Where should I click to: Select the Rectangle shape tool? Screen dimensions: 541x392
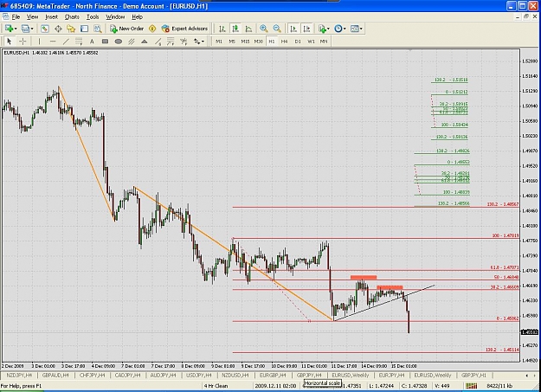pos(105,42)
